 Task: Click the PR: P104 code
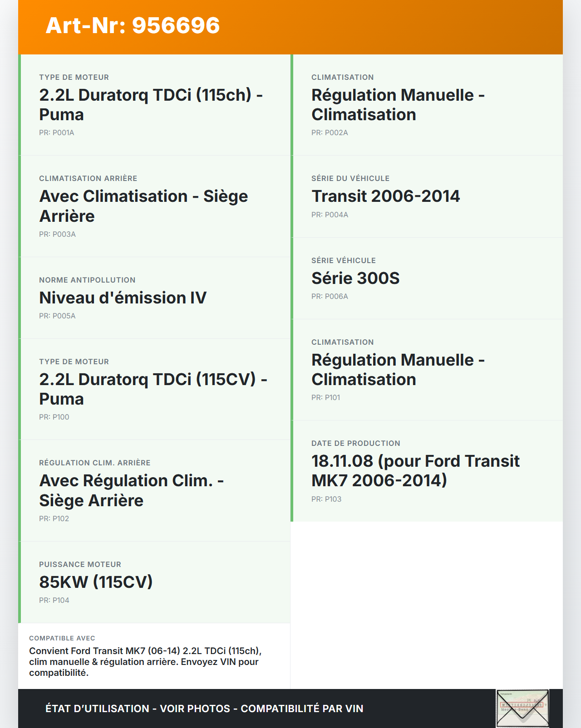pos(54,601)
